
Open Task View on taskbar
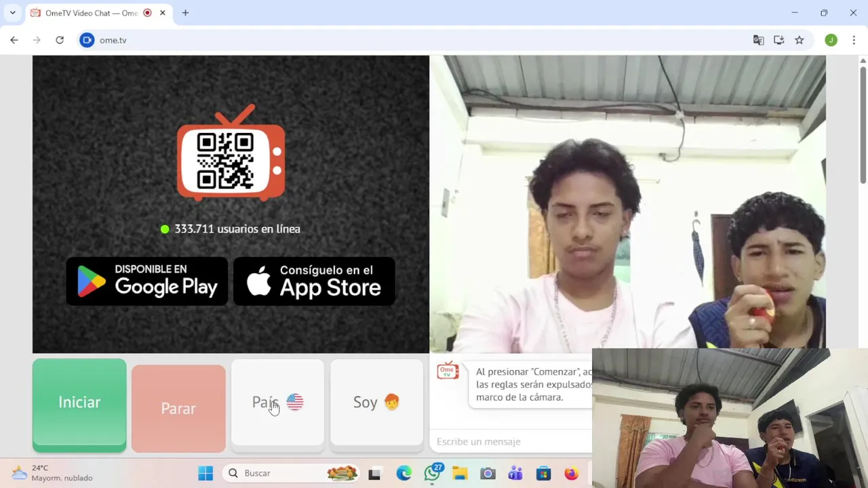click(x=374, y=474)
